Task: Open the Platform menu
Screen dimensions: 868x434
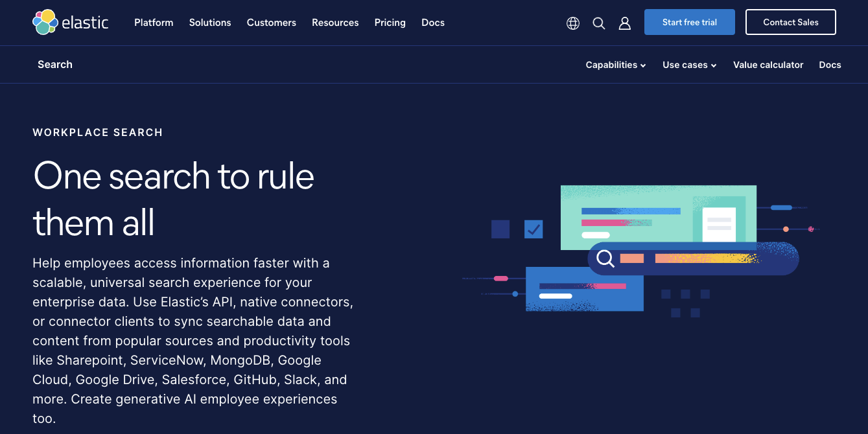Action: click(154, 23)
